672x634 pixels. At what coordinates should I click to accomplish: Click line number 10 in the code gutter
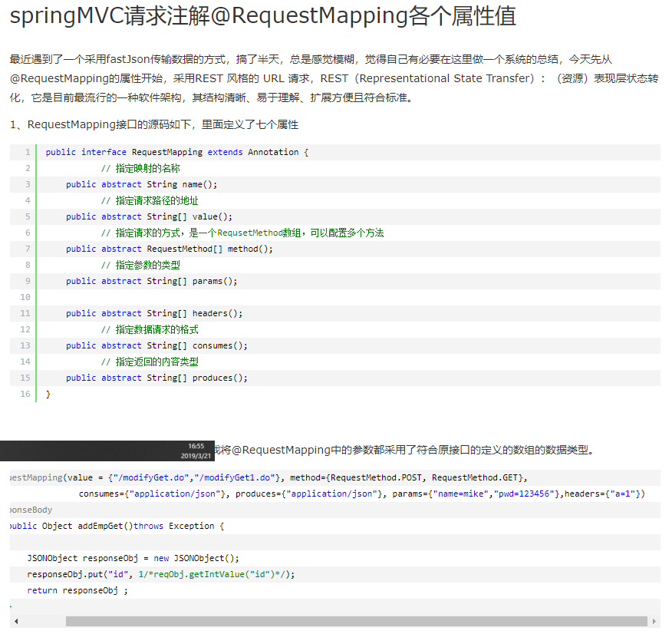[25, 297]
